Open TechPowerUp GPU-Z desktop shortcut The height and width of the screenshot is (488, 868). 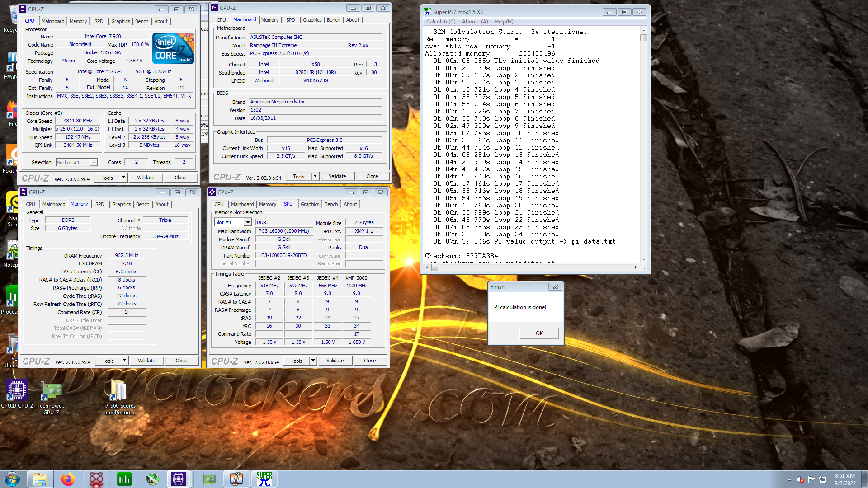(51, 398)
